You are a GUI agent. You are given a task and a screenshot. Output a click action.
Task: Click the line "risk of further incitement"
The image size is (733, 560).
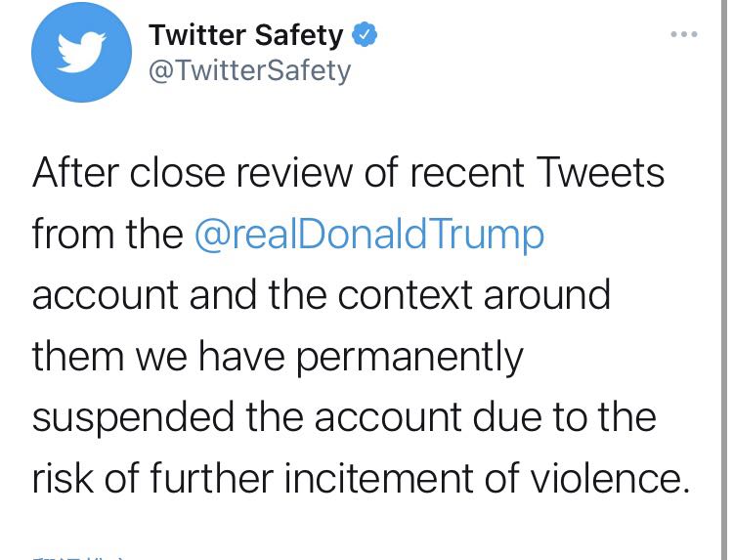tap(361, 479)
